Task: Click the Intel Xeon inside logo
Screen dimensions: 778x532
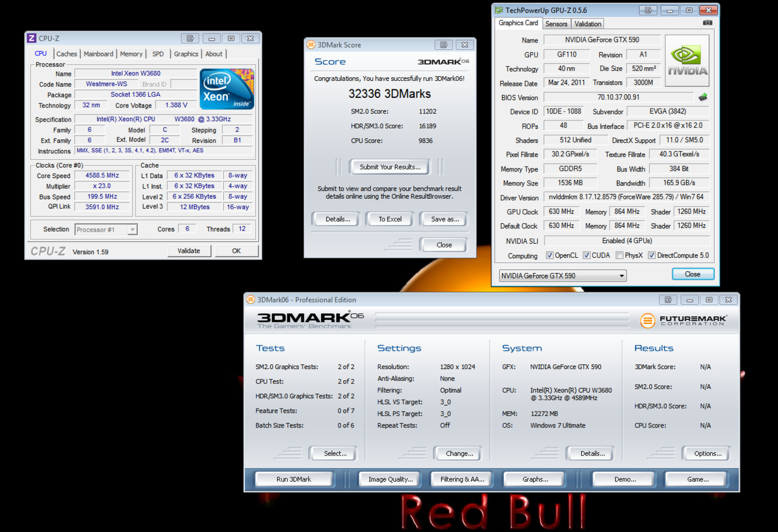Action: coord(227,89)
